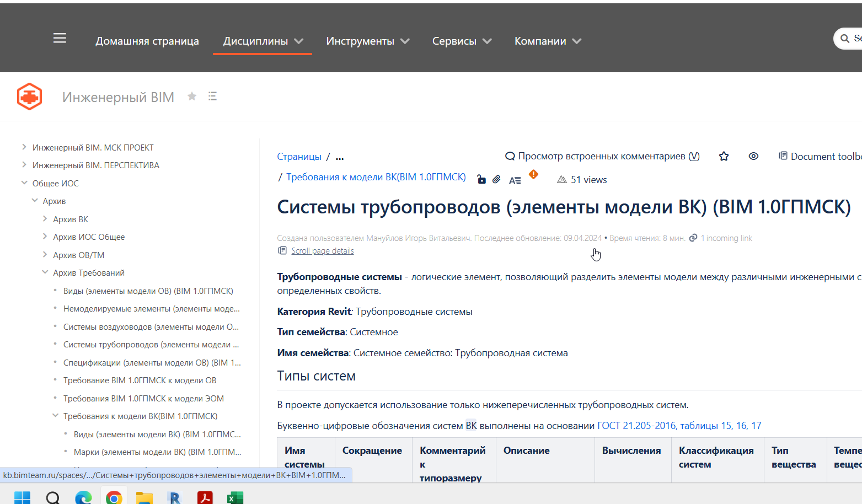Image resolution: width=862 pixels, height=504 pixels.
Task: Open Системы трубопроводов page in sidebar
Action: pos(151,345)
